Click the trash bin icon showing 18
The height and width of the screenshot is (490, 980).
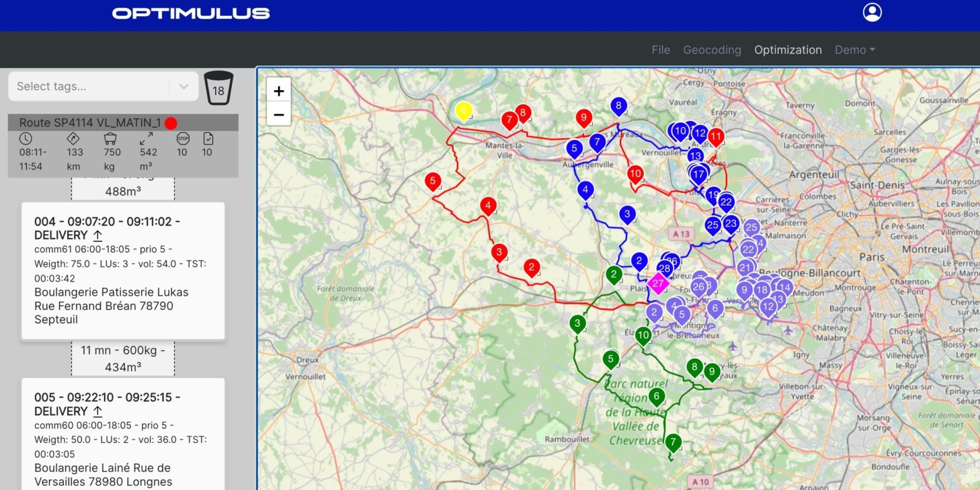pos(218,88)
